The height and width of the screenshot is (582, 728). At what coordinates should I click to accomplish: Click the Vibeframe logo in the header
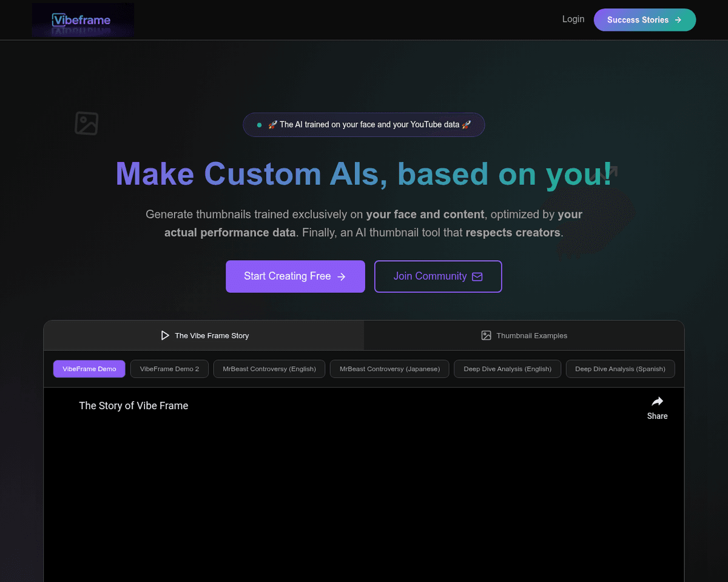[83, 20]
